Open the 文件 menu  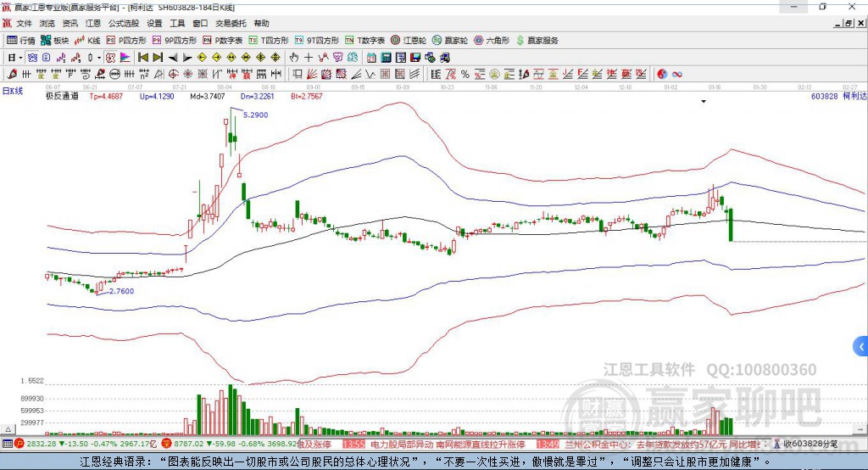click(x=24, y=23)
